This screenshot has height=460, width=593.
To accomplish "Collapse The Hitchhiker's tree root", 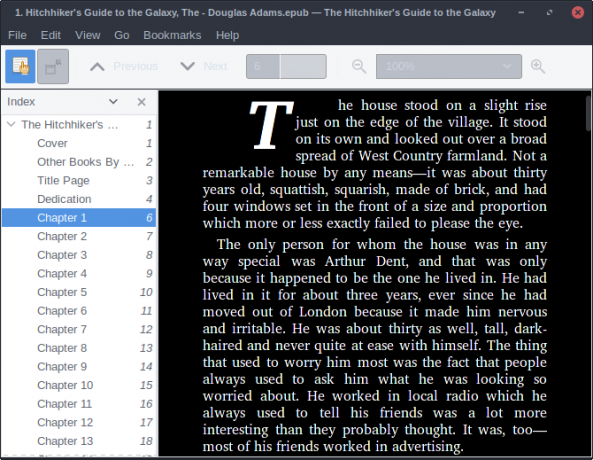I will [x=11, y=124].
